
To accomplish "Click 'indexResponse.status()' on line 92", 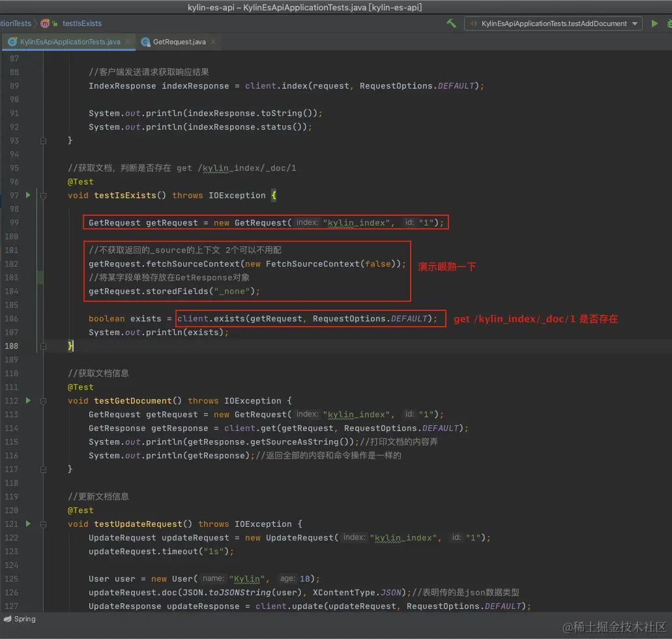I will [x=245, y=127].
